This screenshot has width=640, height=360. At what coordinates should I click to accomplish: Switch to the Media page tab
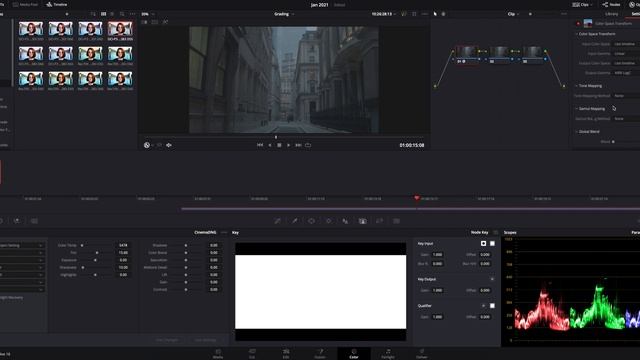218,353
